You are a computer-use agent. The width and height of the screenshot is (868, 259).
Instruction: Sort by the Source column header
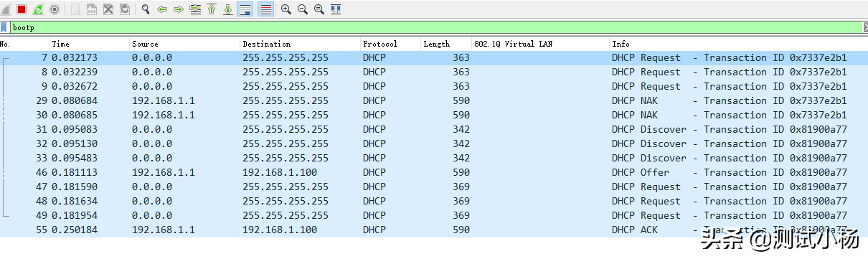[185, 44]
